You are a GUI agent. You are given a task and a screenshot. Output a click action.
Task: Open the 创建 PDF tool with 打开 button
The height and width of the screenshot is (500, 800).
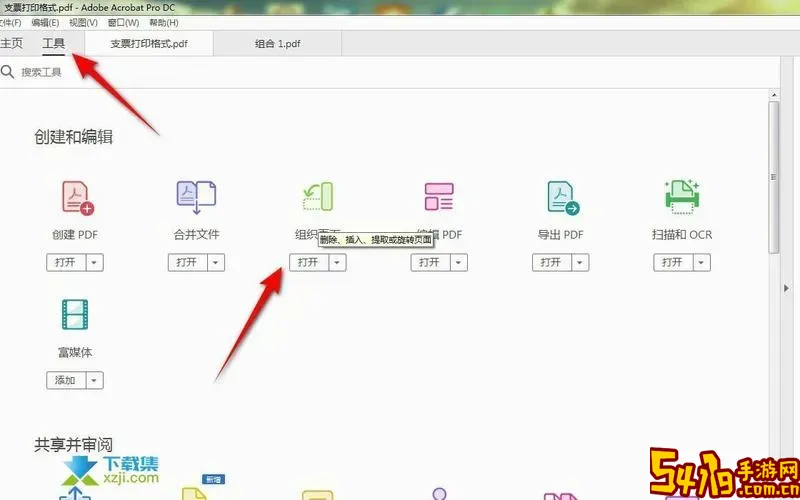66,263
